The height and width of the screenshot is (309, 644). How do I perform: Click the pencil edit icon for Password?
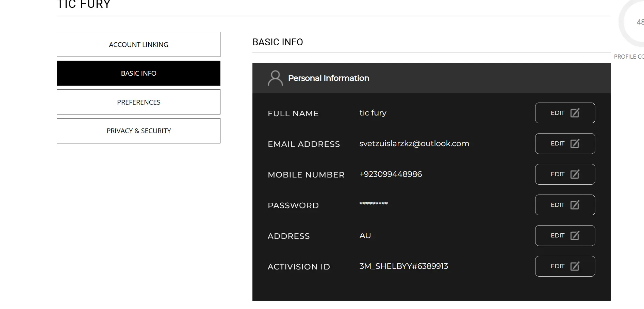point(575,205)
